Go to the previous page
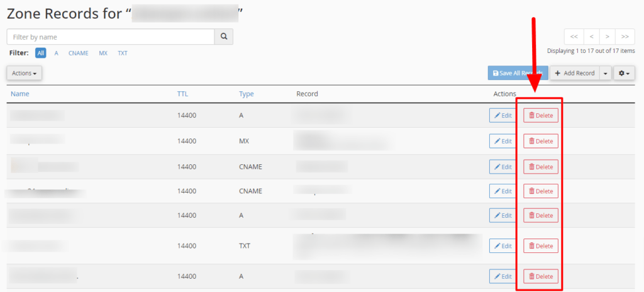This screenshot has width=644, height=292. pyautogui.click(x=591, y=37)
